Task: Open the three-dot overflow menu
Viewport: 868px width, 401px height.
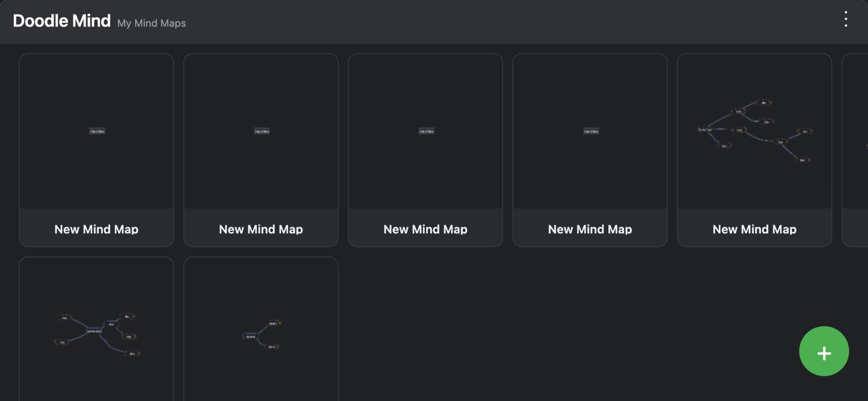Action: click(x=846, y=19)
